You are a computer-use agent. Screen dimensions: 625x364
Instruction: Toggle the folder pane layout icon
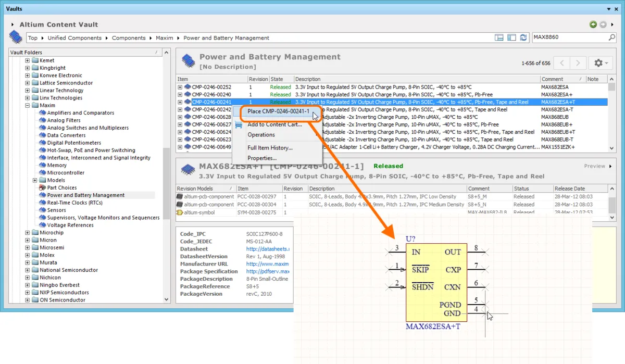click(511, 37)
